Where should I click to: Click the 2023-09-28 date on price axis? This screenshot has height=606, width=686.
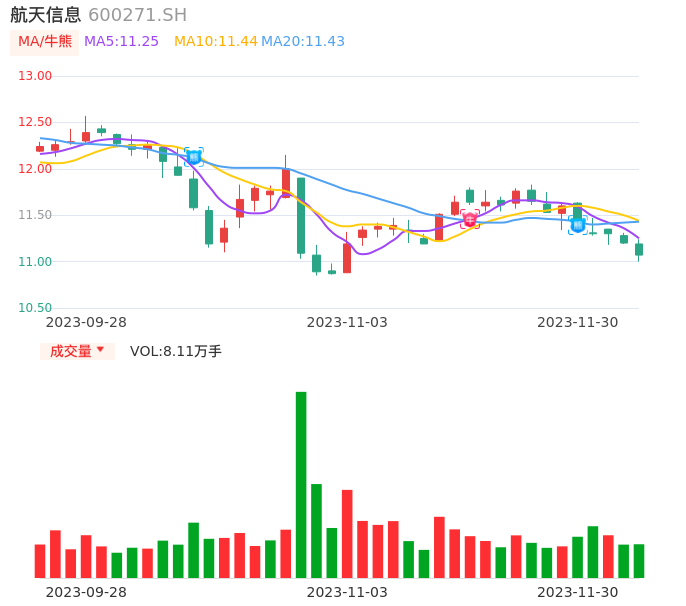coord(86,322)
